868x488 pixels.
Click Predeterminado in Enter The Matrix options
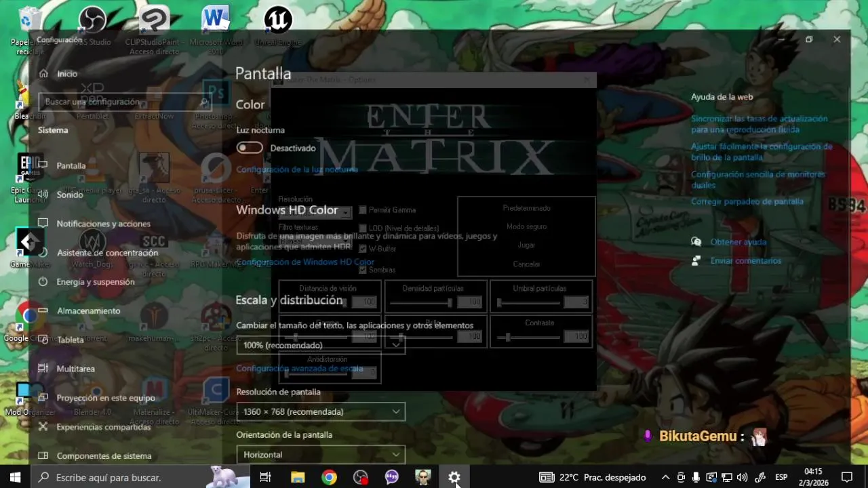click(x=526, y=208)
